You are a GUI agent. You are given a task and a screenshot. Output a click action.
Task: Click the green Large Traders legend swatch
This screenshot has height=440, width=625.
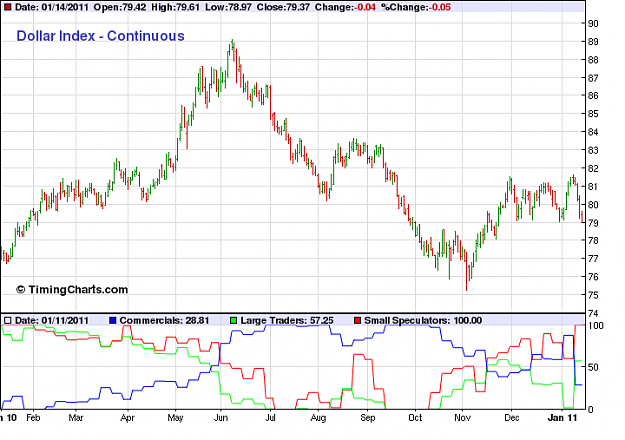(x=234, y=320)
